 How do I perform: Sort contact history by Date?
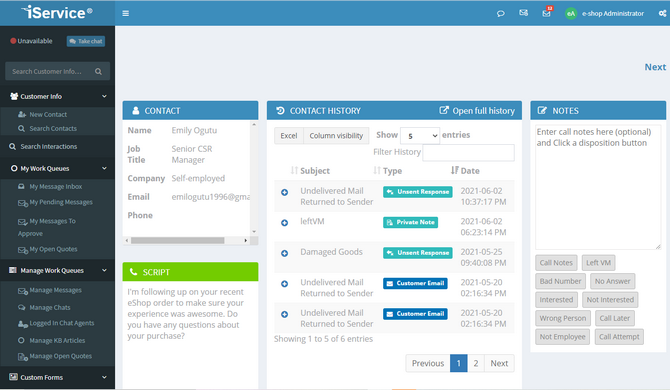[465, 171]
